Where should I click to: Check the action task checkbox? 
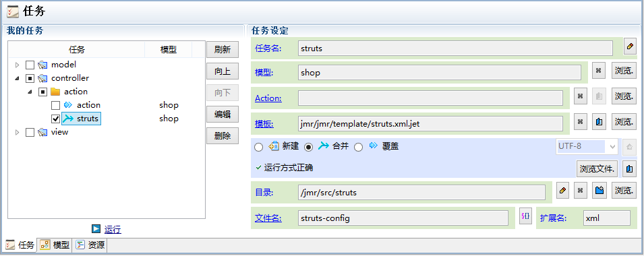pos(55,105)
